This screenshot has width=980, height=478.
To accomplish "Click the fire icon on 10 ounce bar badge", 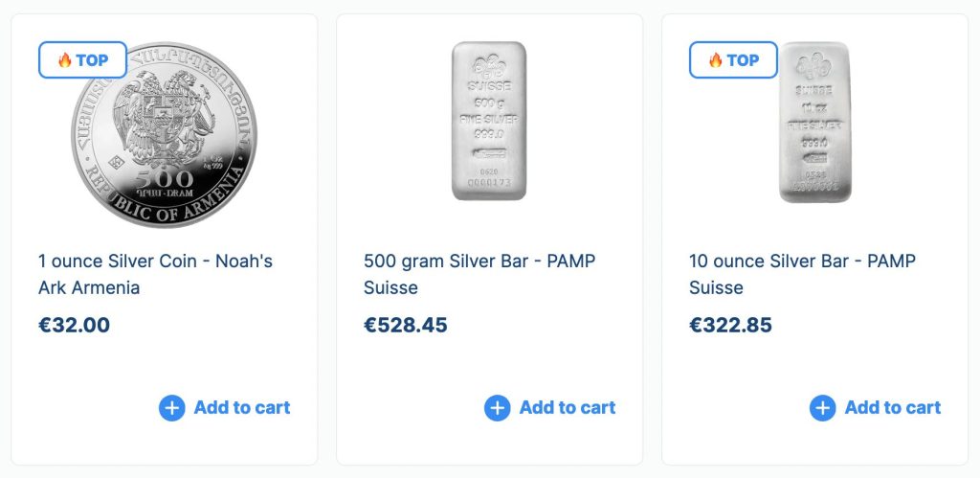I will [x=716, y=60].
